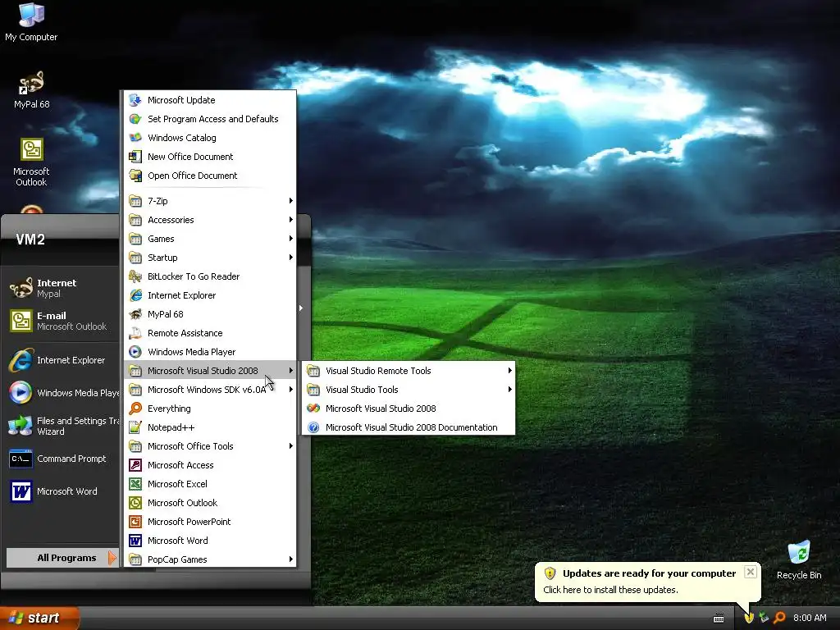
Task: Open Command Prompt from start menu
Action: point(62,459)
